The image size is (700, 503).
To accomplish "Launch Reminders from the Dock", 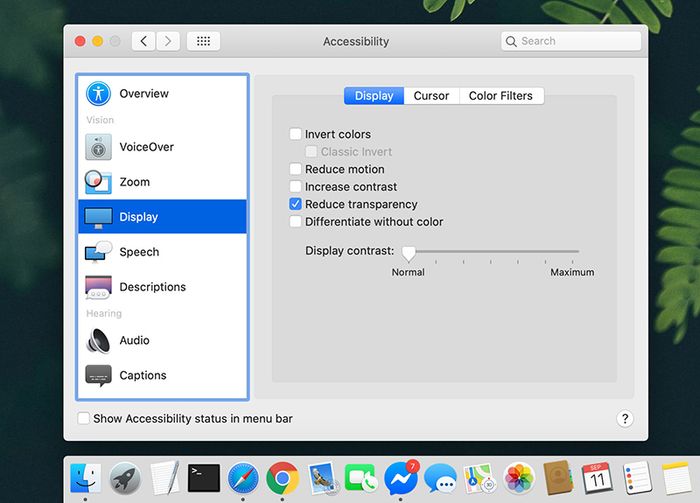I will point(637,478).
